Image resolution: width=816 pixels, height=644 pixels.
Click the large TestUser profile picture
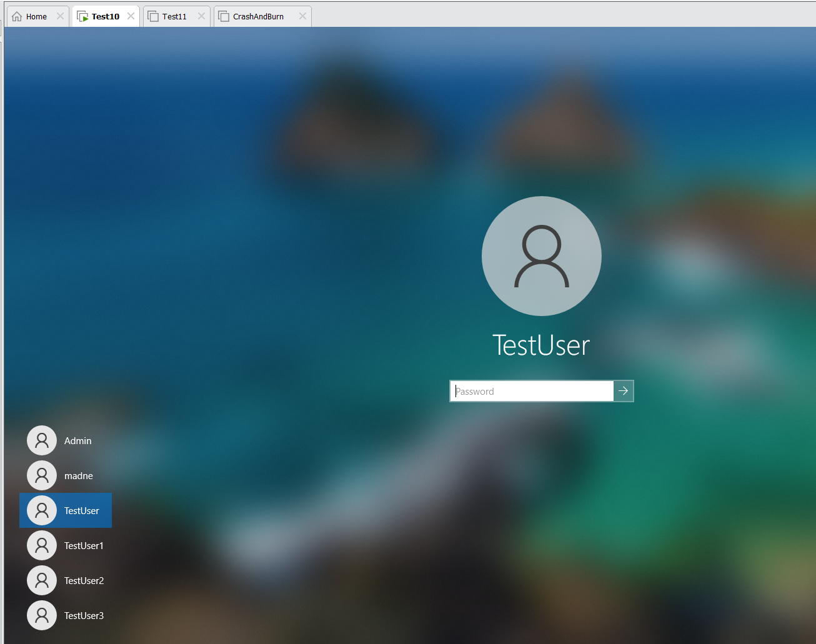click(542, 256)
